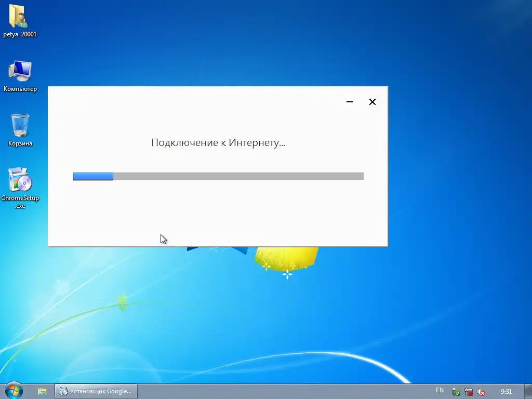The height and width of the screenshot is (399, 532).
Task: Click the muted volume tray icon
Action: [481, 392]
